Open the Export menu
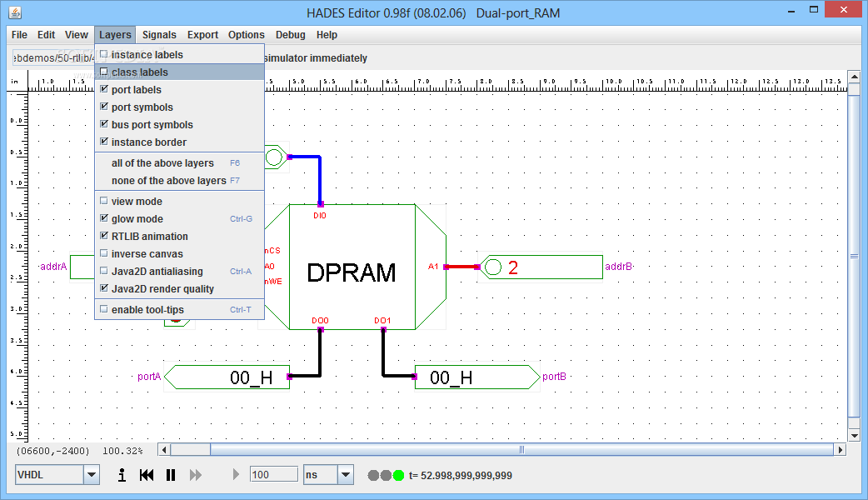This screenshot has height=500, width=868. pos(202,35)
